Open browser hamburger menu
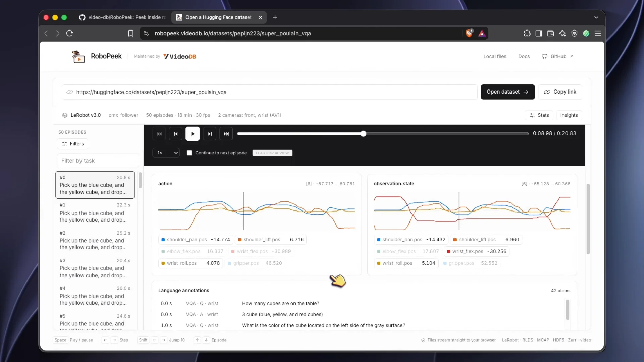 (598, 33)
